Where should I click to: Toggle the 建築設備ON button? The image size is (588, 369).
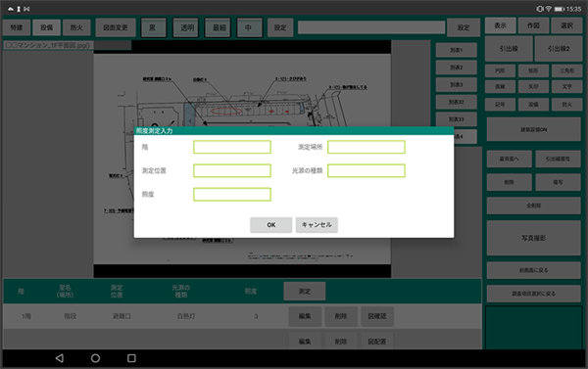tap(534, 129)
